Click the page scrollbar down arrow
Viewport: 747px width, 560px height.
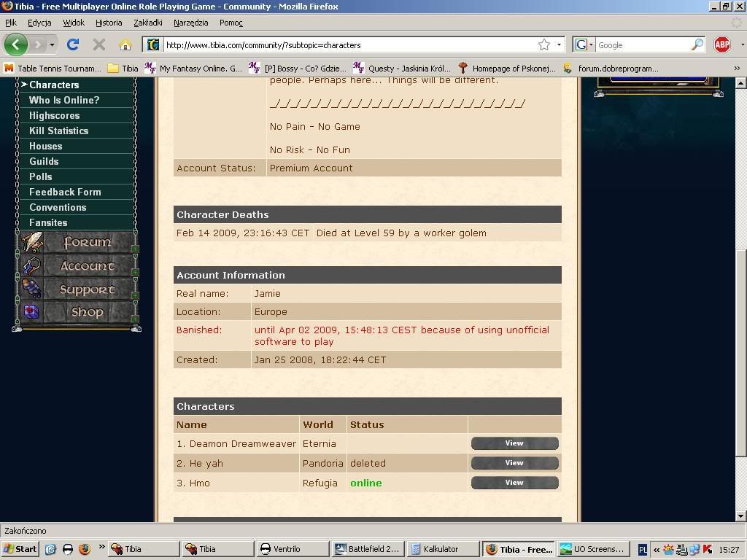tap(740, 516)
